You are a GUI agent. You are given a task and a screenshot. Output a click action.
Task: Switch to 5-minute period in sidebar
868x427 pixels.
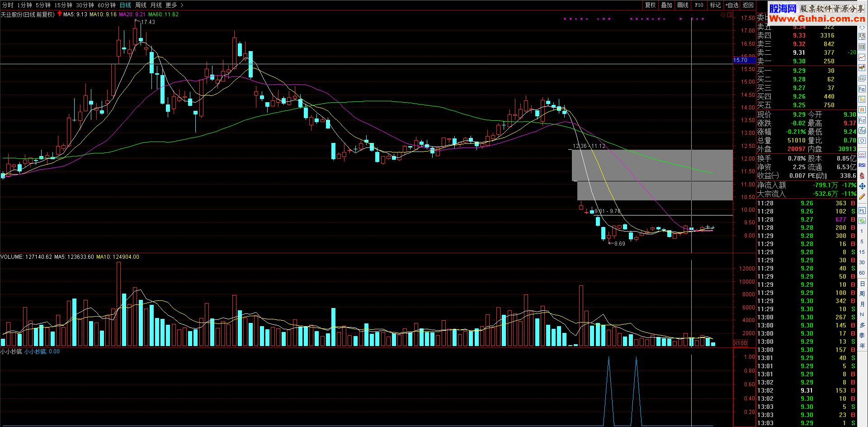tap(862, 242)
